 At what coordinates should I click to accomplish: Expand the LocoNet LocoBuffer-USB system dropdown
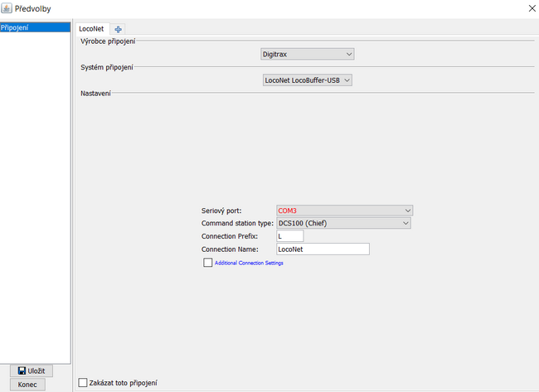pyautogui.click(x=307, y=80)
